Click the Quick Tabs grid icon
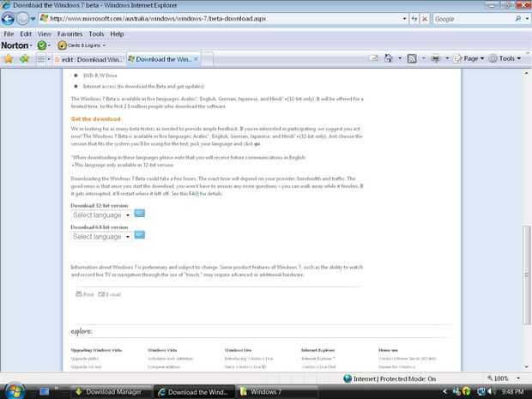Image resolution: width=532 pixels, height=399 pixels. pos(40,59)
